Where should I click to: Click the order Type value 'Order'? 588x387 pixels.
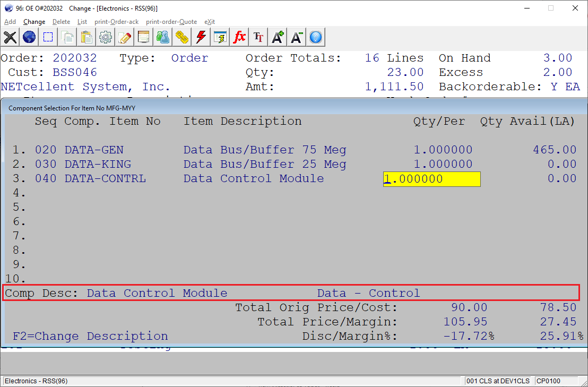190,58
